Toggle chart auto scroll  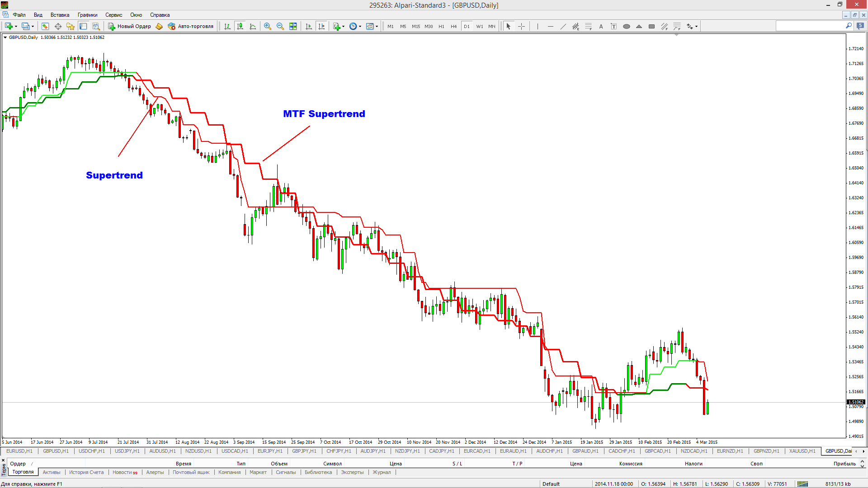(309, 26)
